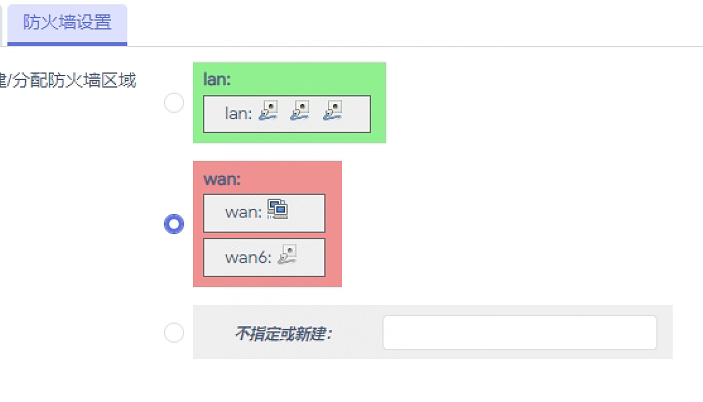Click the bold lan: zone title
This screenshot has width=703, height=402.
click(217, 77)
